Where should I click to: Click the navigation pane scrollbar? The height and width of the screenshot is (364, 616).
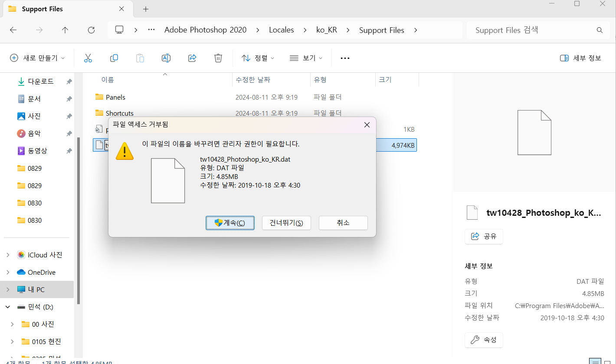point(79,220)
